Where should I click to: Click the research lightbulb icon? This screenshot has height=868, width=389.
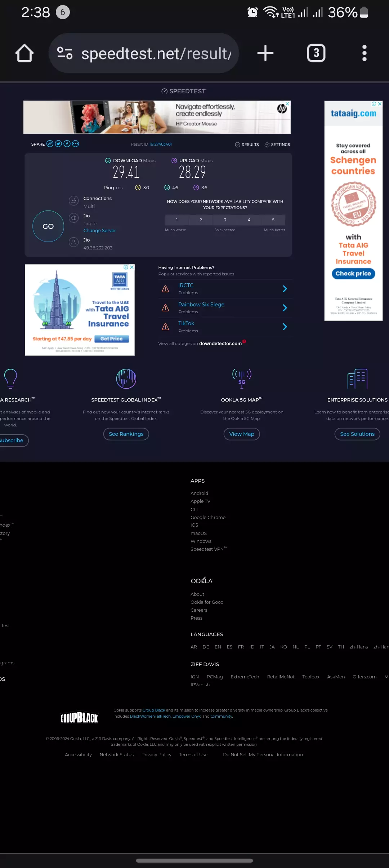pyautogui.click(x=10, y=378)
